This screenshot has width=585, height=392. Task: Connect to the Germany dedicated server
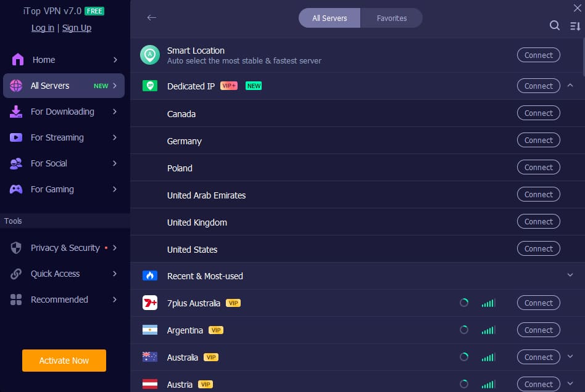tap(538, 141)
